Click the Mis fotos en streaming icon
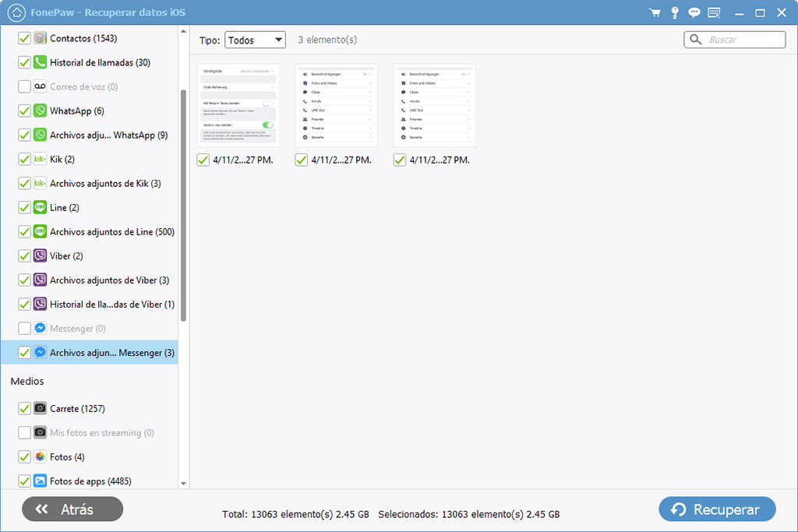Image resolution: width=798 pixels, height=532 pixels. pyautogui.click(x=41, y=432)
